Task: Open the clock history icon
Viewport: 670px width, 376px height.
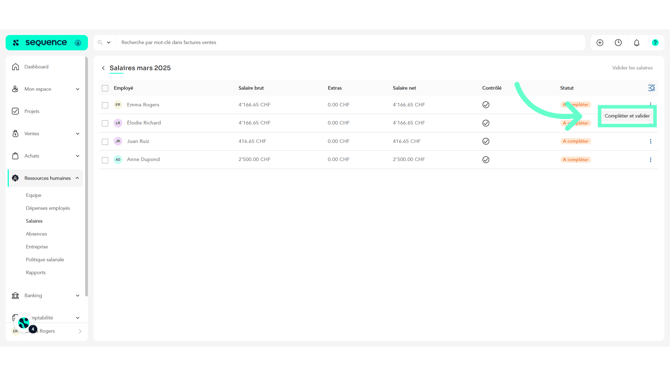Action: [618, 42]
